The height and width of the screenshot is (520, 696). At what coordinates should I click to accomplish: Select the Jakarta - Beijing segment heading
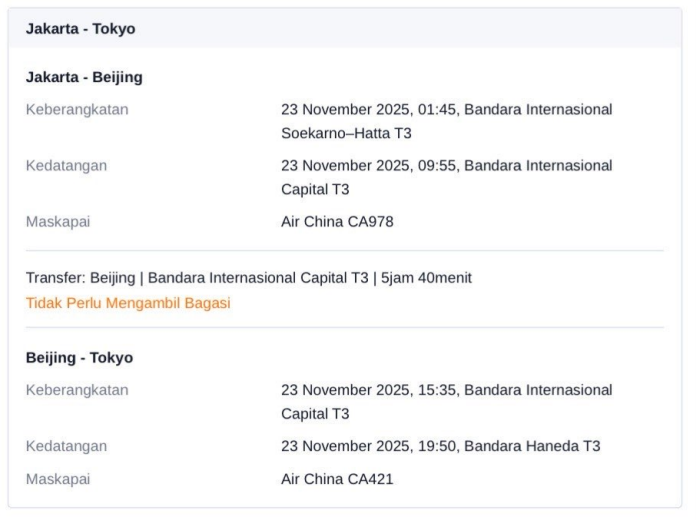point(84,77)
